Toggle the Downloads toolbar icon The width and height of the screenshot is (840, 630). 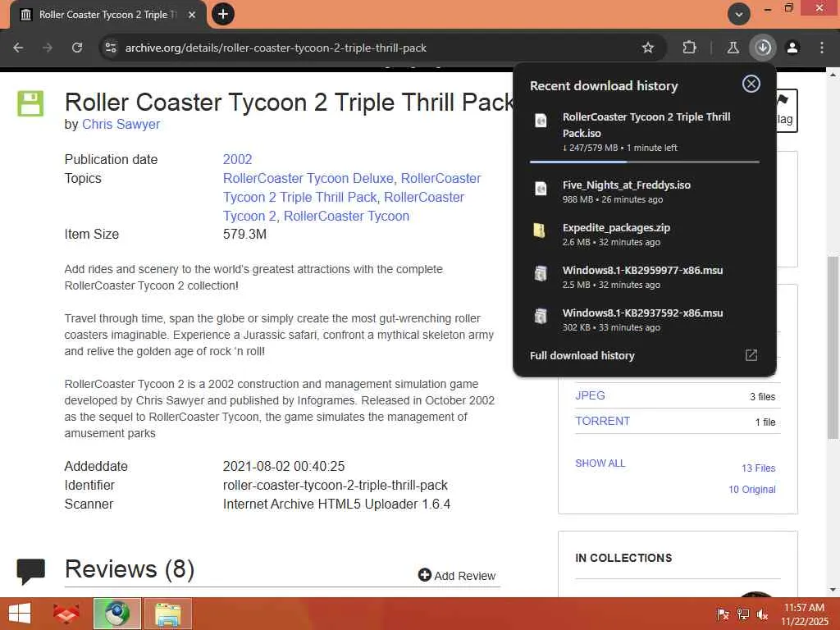tap(763, 48)
